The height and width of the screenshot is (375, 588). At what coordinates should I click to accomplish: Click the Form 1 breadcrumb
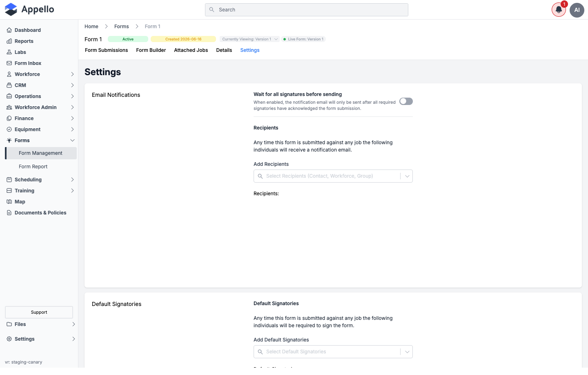[x=153, y=27]
